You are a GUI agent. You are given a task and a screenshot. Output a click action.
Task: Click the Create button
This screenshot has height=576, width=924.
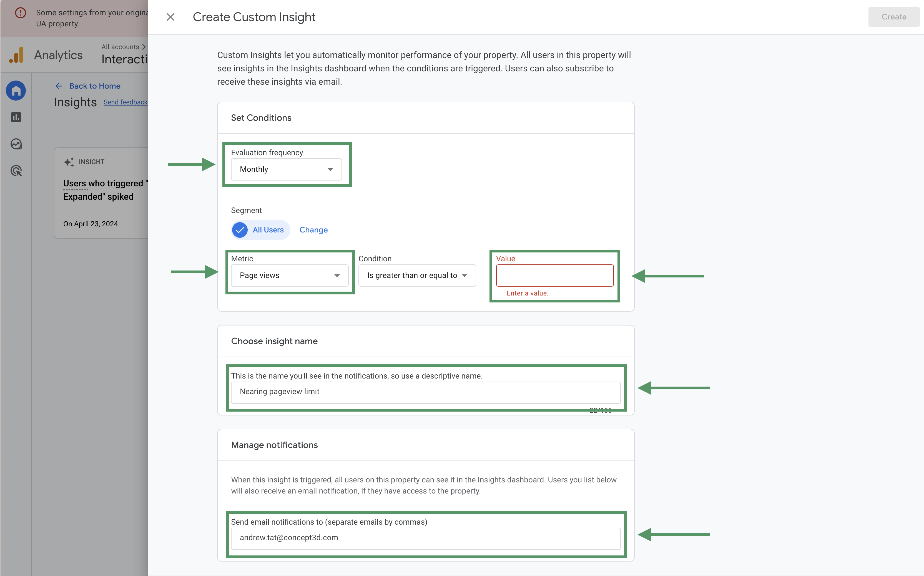pos(893,17)
